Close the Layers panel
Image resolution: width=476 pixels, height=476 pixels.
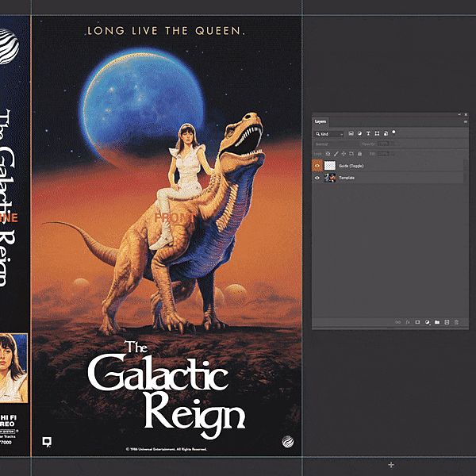pyautogui.click(x=466, y=115)
